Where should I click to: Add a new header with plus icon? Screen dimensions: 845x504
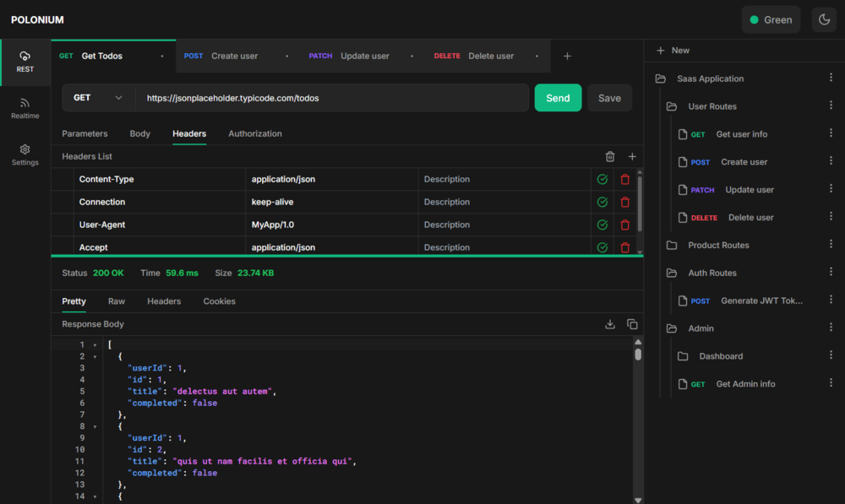click(x=632, y=157)
